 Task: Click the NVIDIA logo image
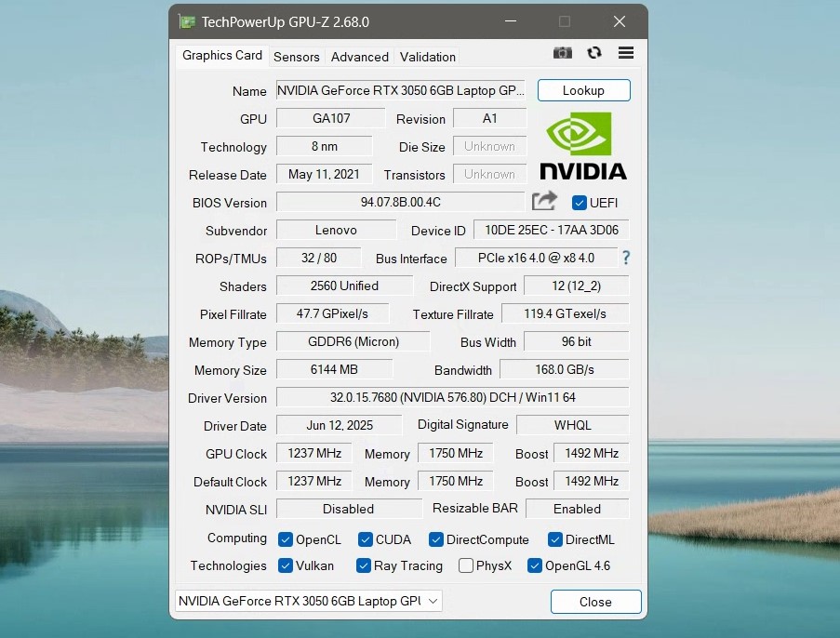[583, 145]
